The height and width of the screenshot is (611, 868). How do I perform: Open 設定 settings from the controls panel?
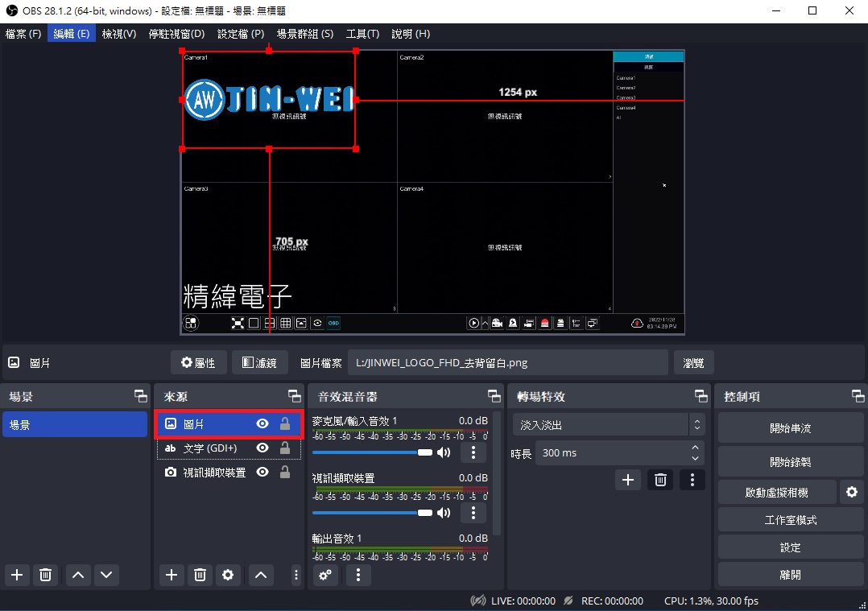point(791,547)
